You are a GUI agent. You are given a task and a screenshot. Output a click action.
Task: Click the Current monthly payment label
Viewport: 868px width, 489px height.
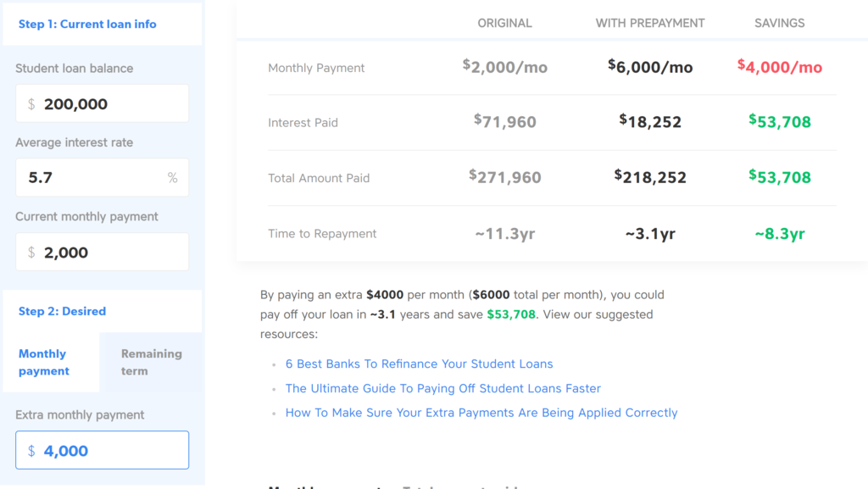tap(87, 217)
